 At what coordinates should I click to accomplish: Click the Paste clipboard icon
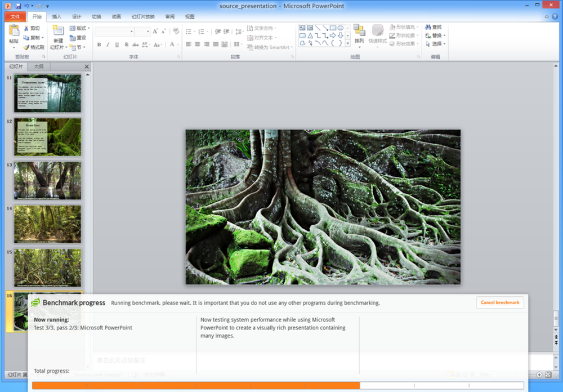[14, 30]
